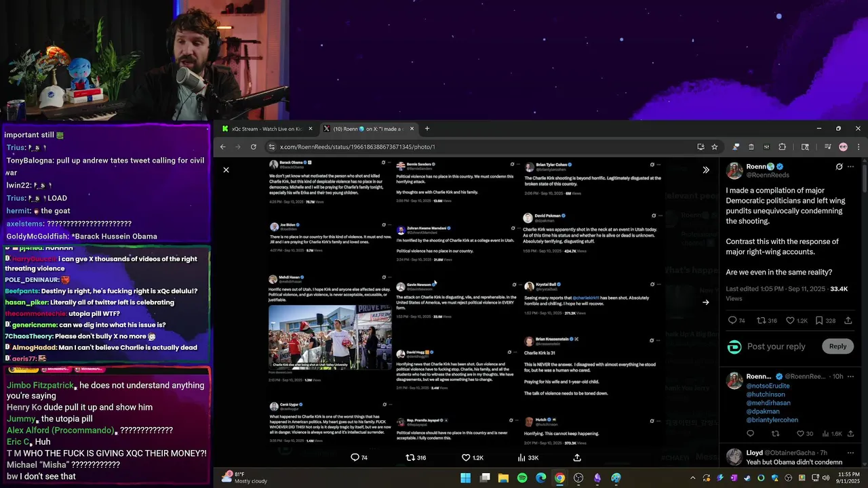Open the weather widget showing 81°F
This screenshot has height=488, width=868.
coord(245,478)
